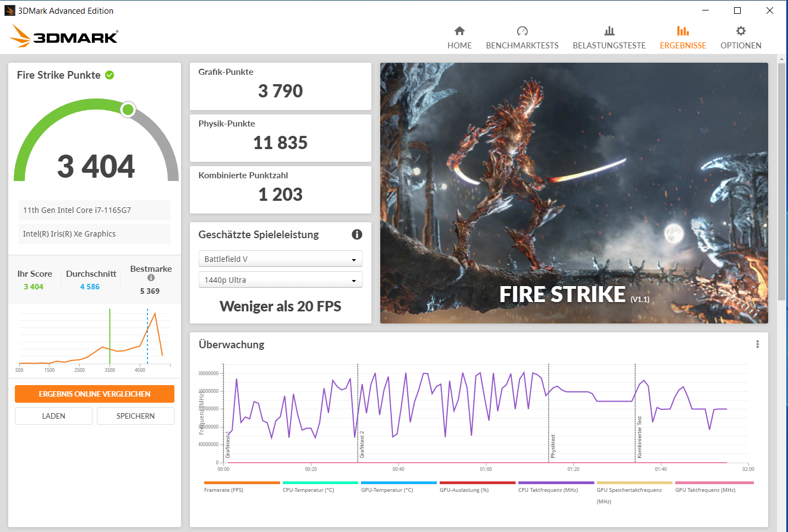Click Kombinierte Punktzahl value 1 203
The image size is (788, 532).
click(281, 194)
